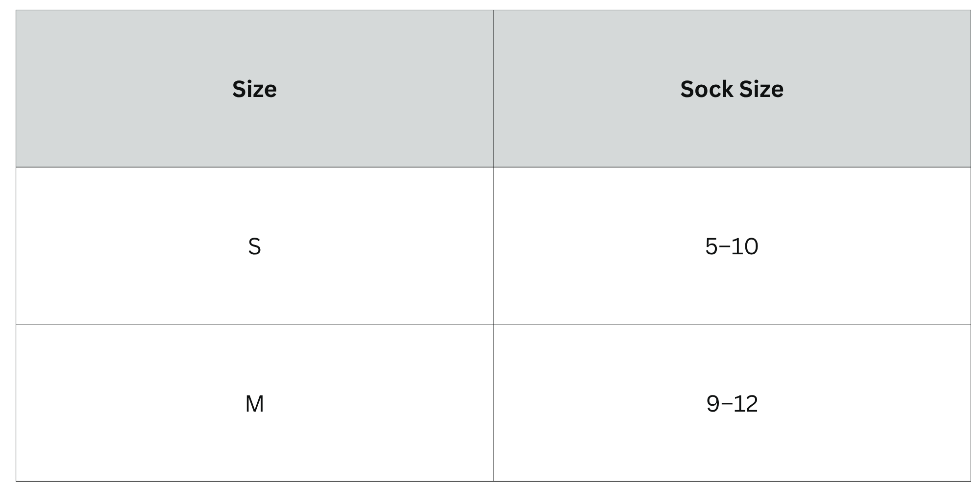Viewport: 980px width, 490px height.
Task: Click the border beneath the "Sock Size" header
Action: [732, 167]
